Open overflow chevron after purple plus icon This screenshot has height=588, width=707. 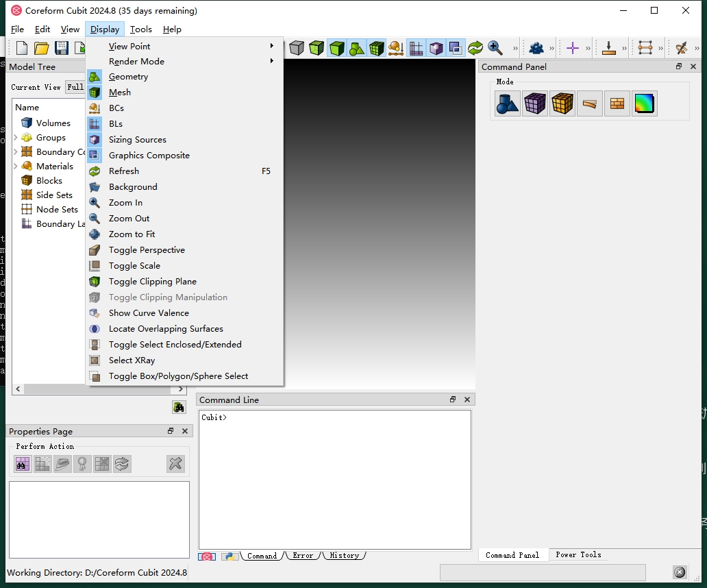[x=588, y=48]
